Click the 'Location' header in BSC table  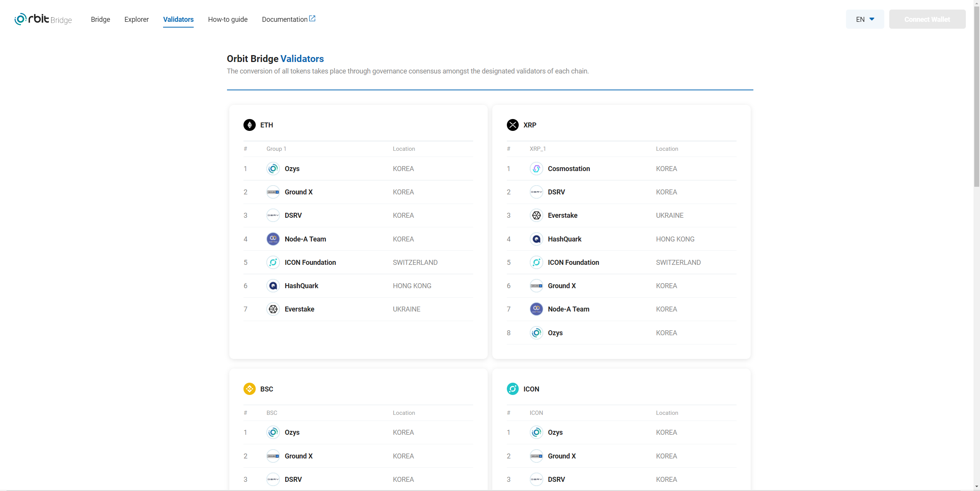click(404, 413)
